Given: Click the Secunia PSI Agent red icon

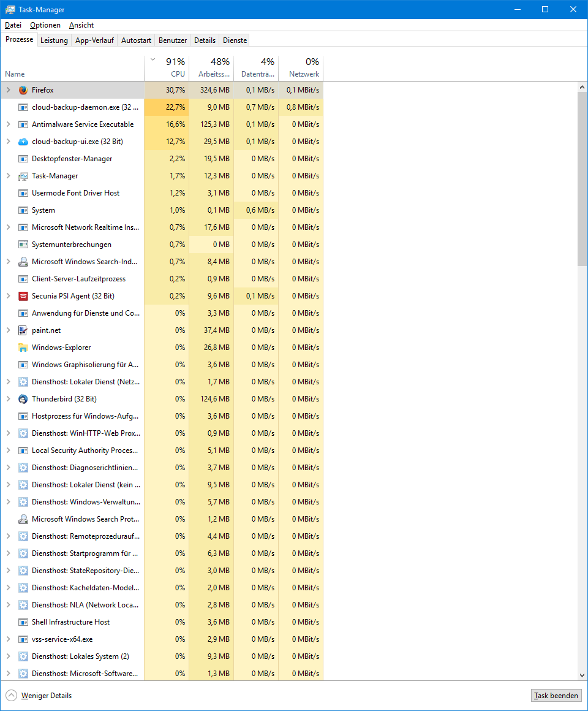Looking at the screenshot, I should (23, 296).
